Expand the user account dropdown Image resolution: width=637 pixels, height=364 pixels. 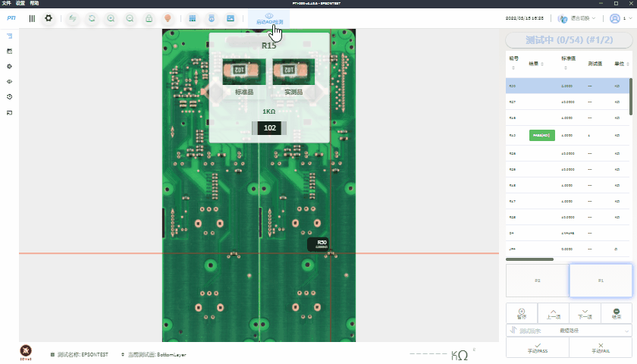[x=619, y=18]
